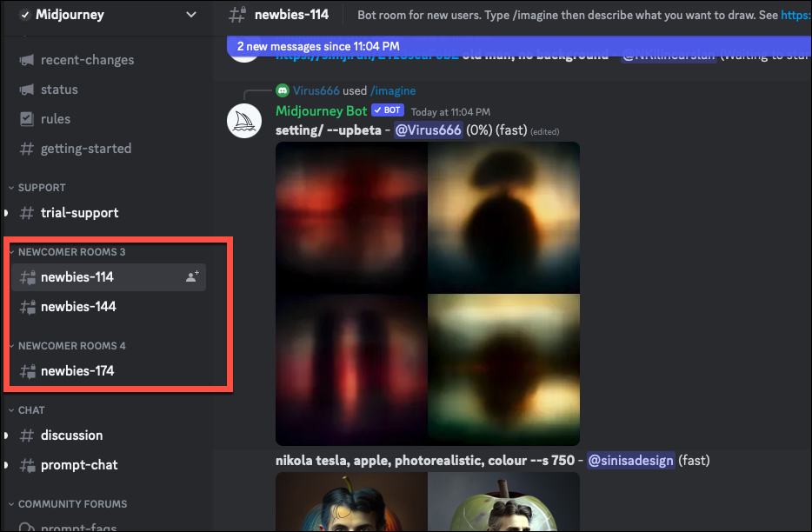Click the hash icon beside discussion
Image resolution: width=812 pixels, height=532 pixels.
tap(27, 436)
